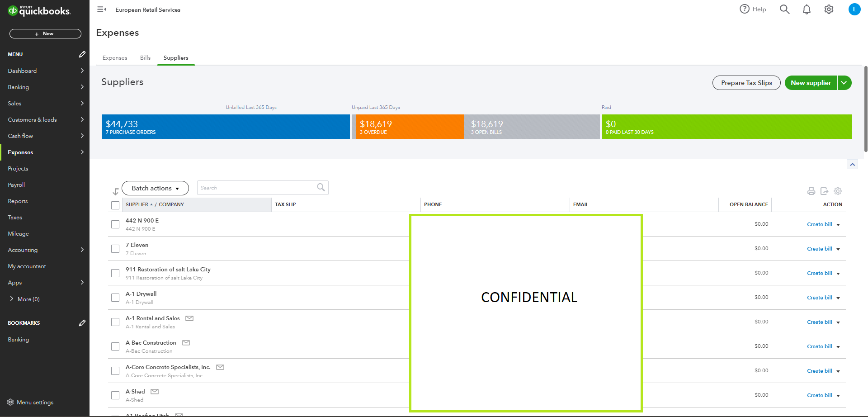Click the email icon for A-Bec Construction
This screenshot has width=868, height=417.
point(186,343)
